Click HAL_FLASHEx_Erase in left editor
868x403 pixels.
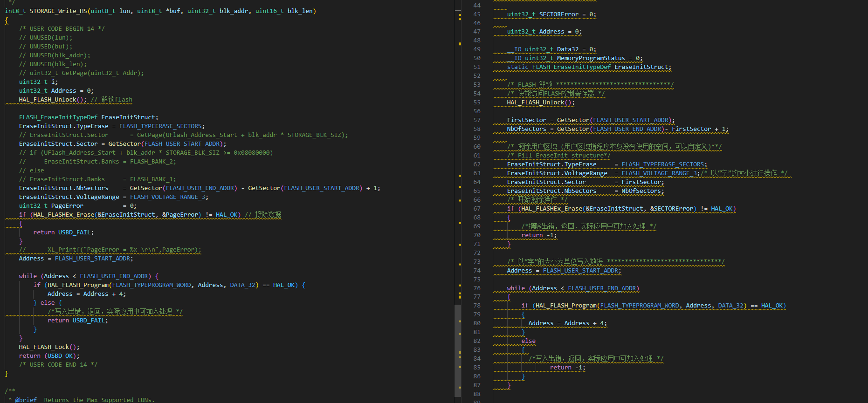[63, 214]
